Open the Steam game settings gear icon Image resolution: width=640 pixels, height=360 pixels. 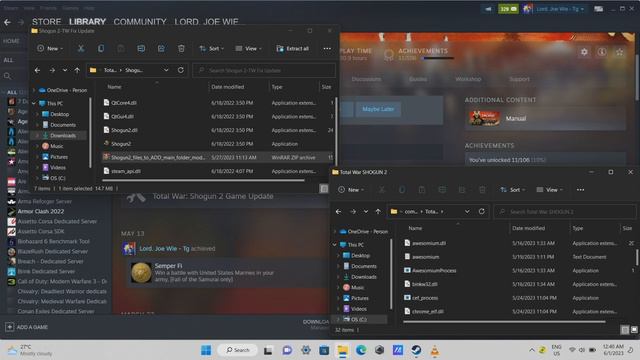(584, 52)
